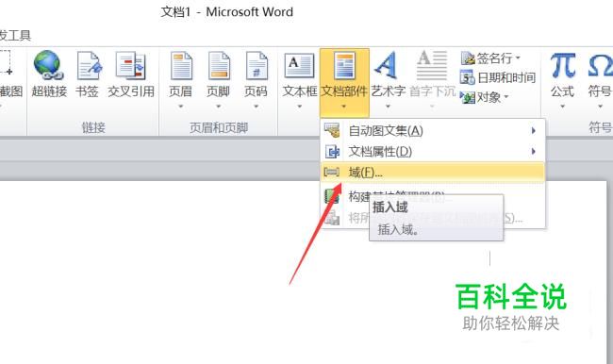This screenshot has width=613, height=364.
Task: Expand the Page Number (页码) dropdown arrow
Action: pyautogui.click(x=257, y=107)
